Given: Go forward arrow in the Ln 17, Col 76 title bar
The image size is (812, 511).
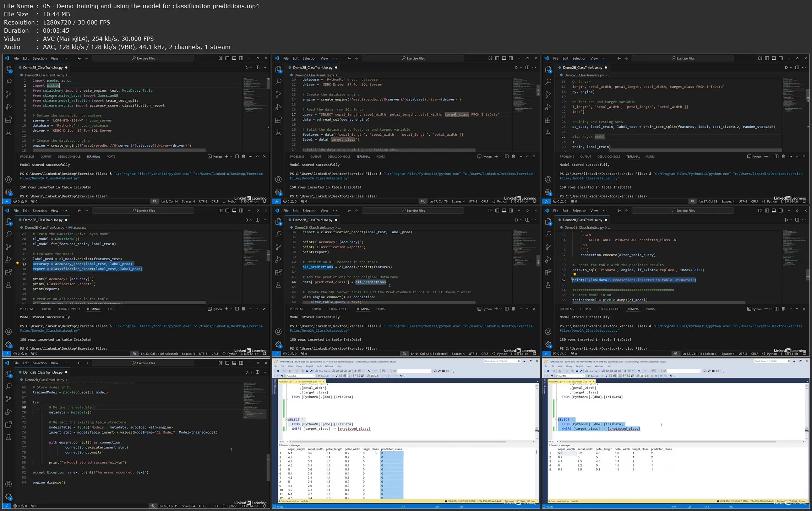Looking at the screenshot, I should [x=356, y=58].
